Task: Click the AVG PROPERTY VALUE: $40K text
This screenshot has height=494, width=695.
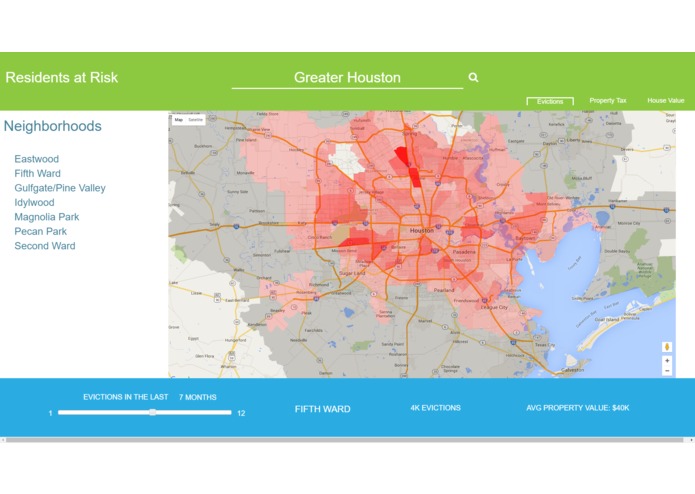Action: 578,408
